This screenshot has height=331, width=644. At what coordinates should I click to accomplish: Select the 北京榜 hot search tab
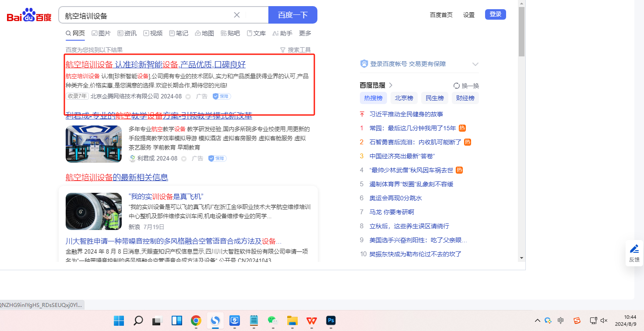[x=404, y=98]
